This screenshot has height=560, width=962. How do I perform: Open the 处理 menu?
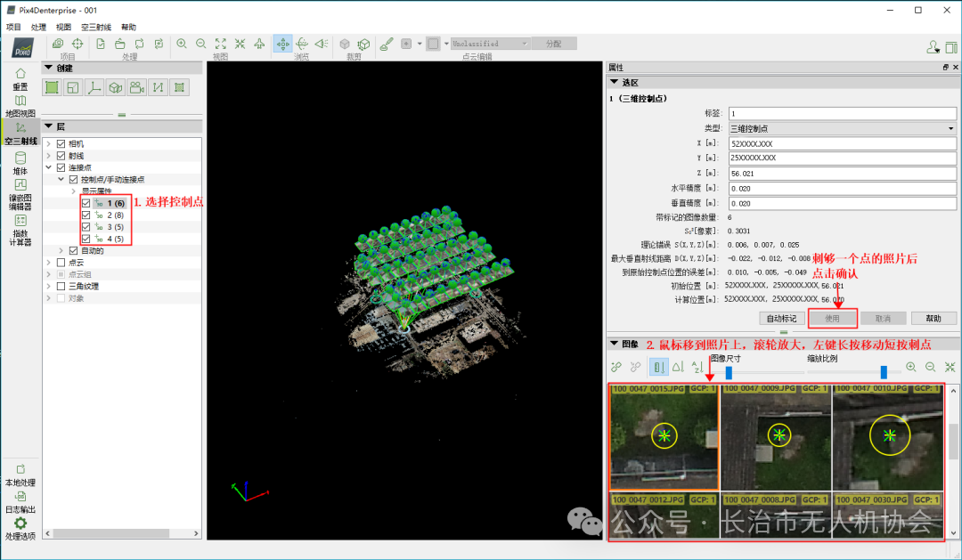pos(38,27)
